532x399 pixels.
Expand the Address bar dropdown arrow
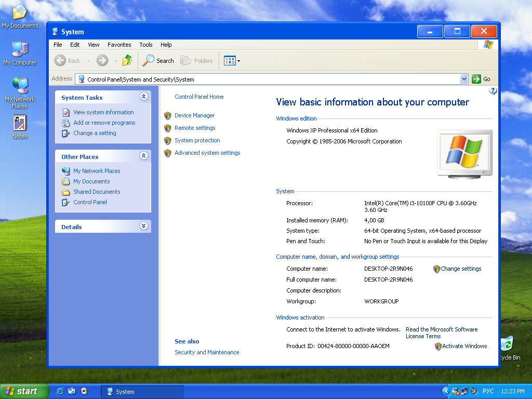pyautogui.click(x=464, y=79)
